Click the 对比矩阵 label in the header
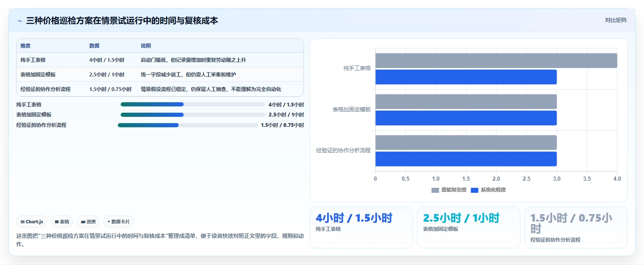The width and height of the screenshot is (644, 265). (616, 20)
